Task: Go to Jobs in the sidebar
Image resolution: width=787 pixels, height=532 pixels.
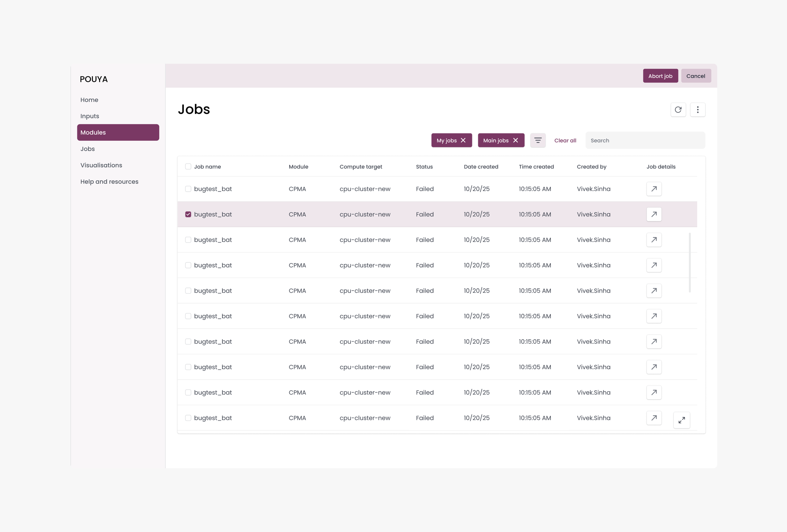Action: tap(88, 149)
